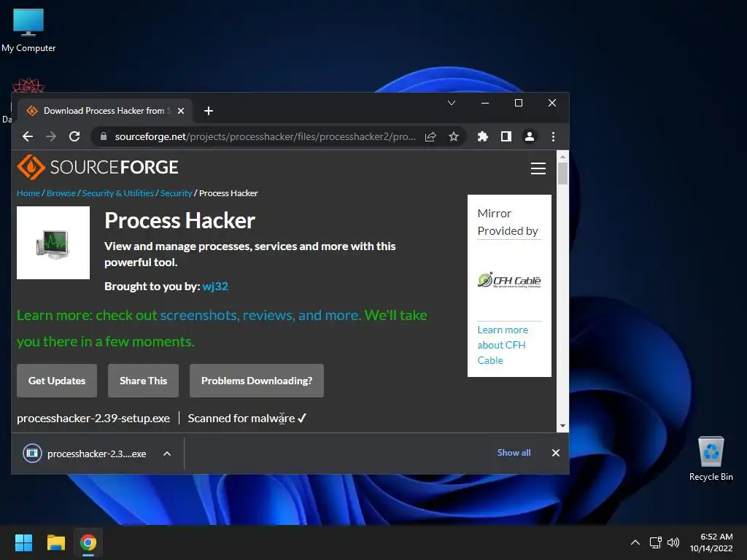
Task: Open the tab search dropdown arrow
Action: pos(452,103)
